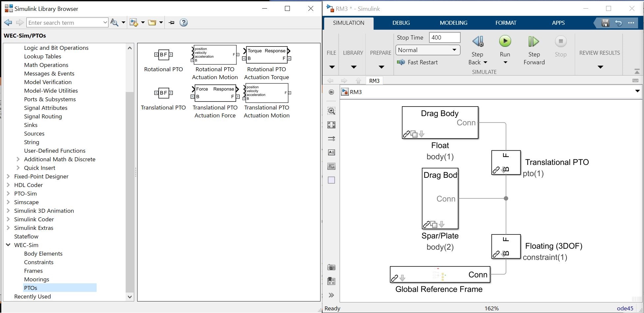Switch to the MODELING tab
The width and height of the screenshot is (644, 313).
point(453,23)
